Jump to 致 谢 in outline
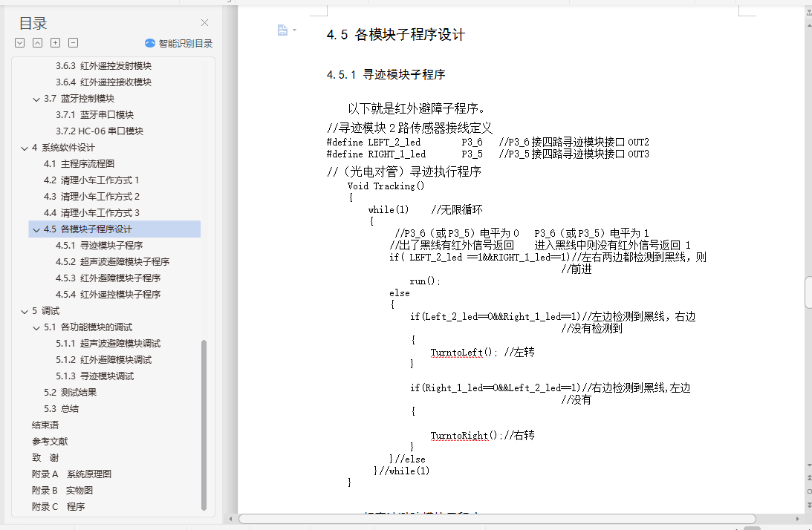The image size is (812, 530). coord(45,458)
